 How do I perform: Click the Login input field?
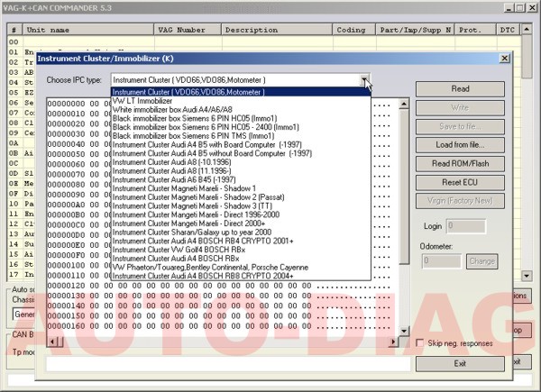(466, 226)
